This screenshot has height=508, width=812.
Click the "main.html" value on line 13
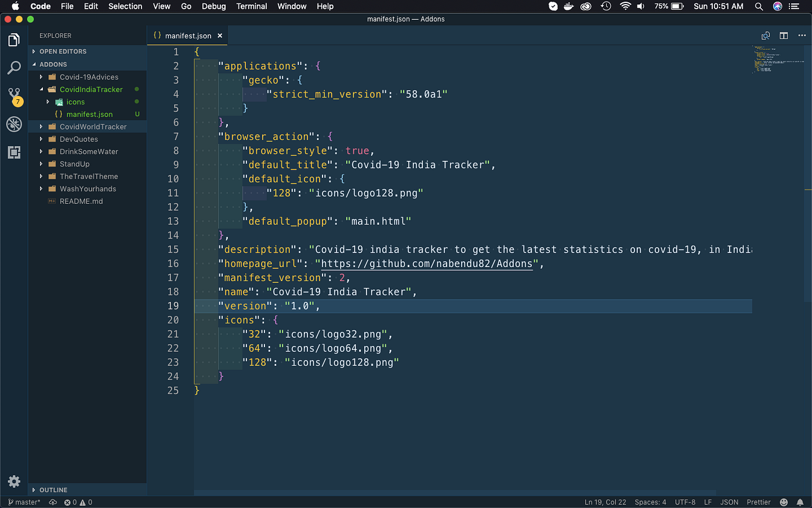[x=378, y=221]
